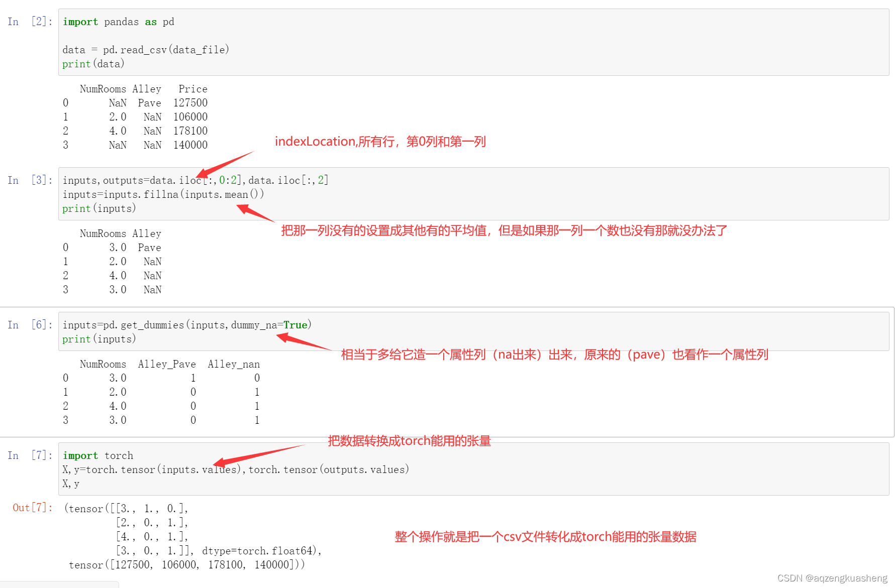Click the Price value 127500 in first output

pos(190,103)
